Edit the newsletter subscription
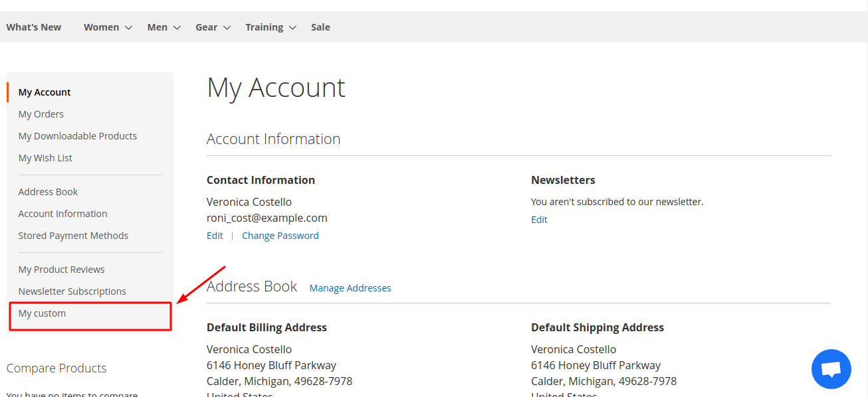This screenshot has height=397, width=868. click(539, 219)
